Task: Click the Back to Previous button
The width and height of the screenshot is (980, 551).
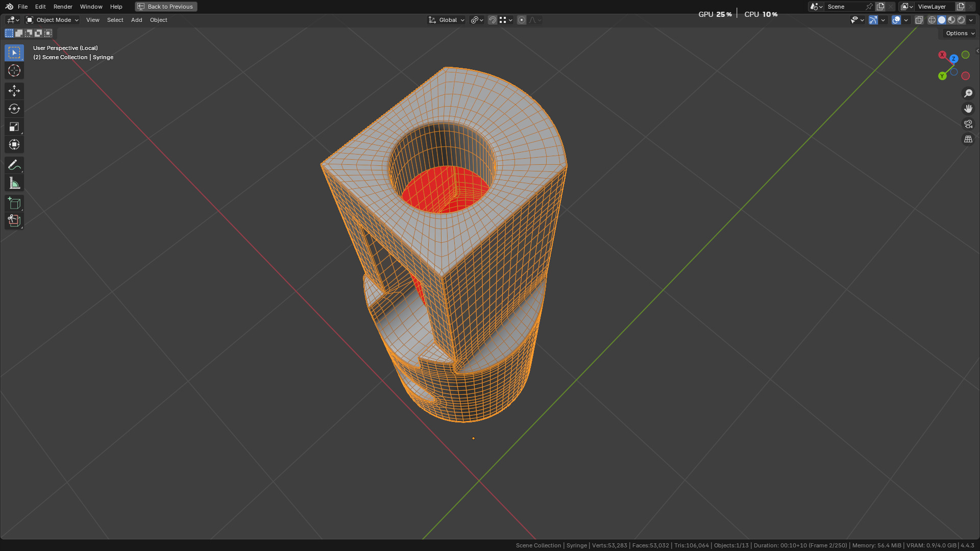Action: point(166,7)
